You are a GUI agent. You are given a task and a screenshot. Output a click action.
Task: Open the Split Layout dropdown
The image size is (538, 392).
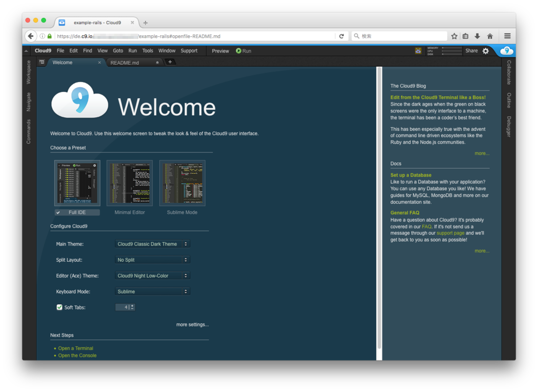tap(152, 260)
